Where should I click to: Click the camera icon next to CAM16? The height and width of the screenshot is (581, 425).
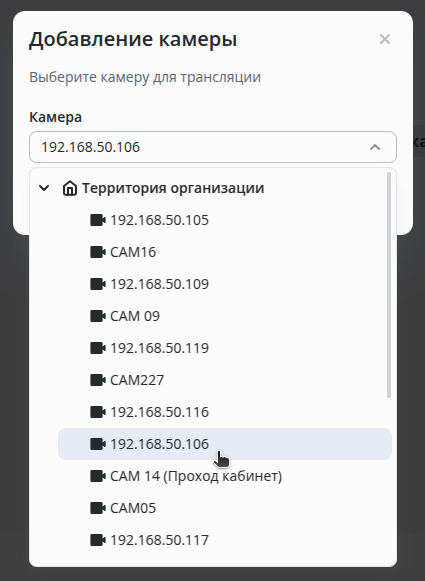click(98, 252)
